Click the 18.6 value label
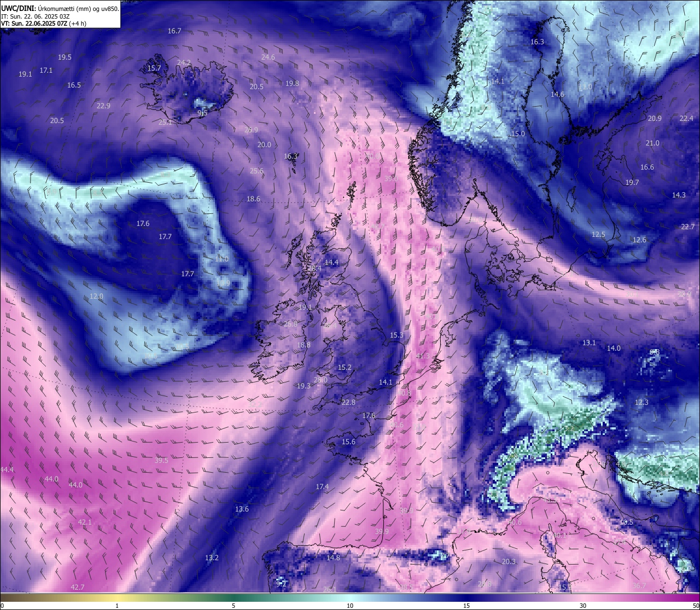The height and width of the screenshot is (610, 700). 253,199
